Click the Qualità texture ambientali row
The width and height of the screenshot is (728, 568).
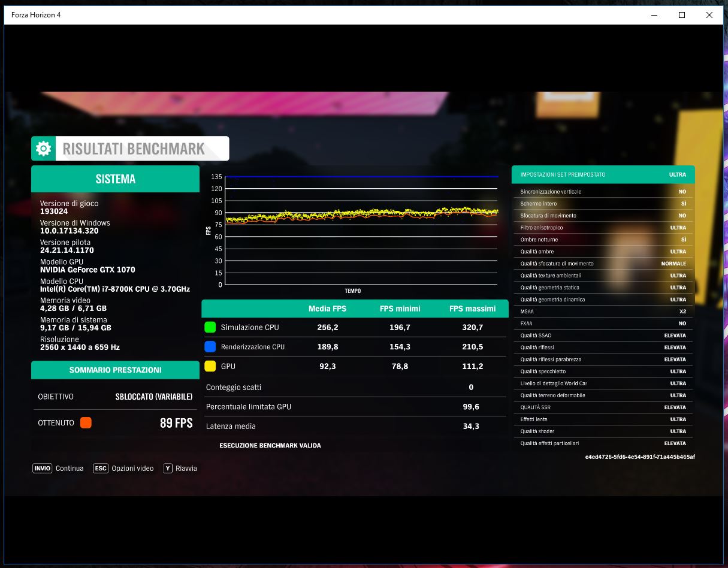pos(603,276)
